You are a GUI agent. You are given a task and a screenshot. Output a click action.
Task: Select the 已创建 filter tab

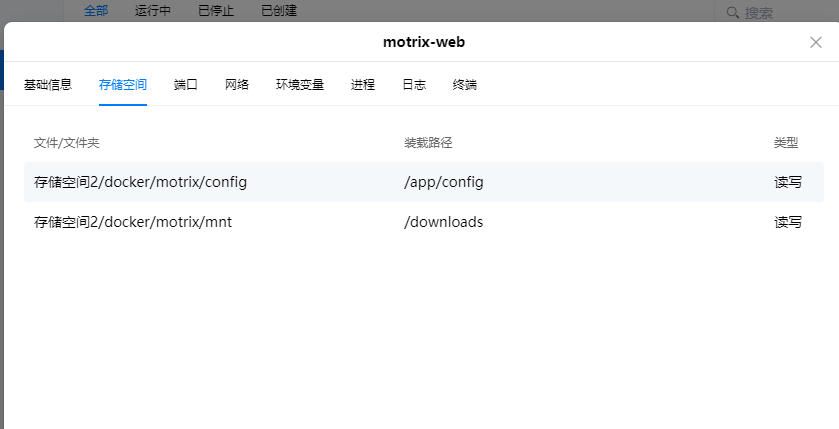pos(279,11)
